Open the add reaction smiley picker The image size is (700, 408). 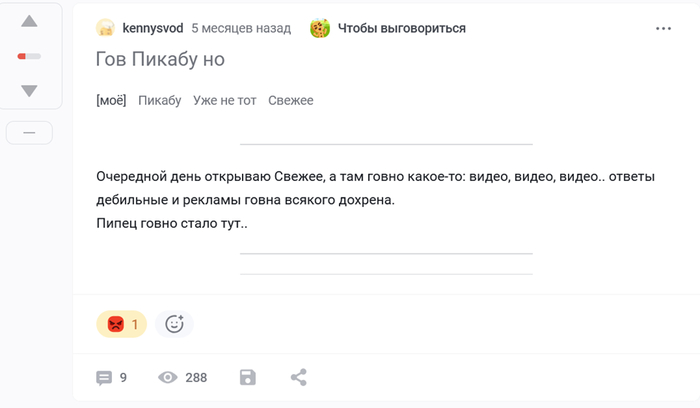click(x=174, y=324)
